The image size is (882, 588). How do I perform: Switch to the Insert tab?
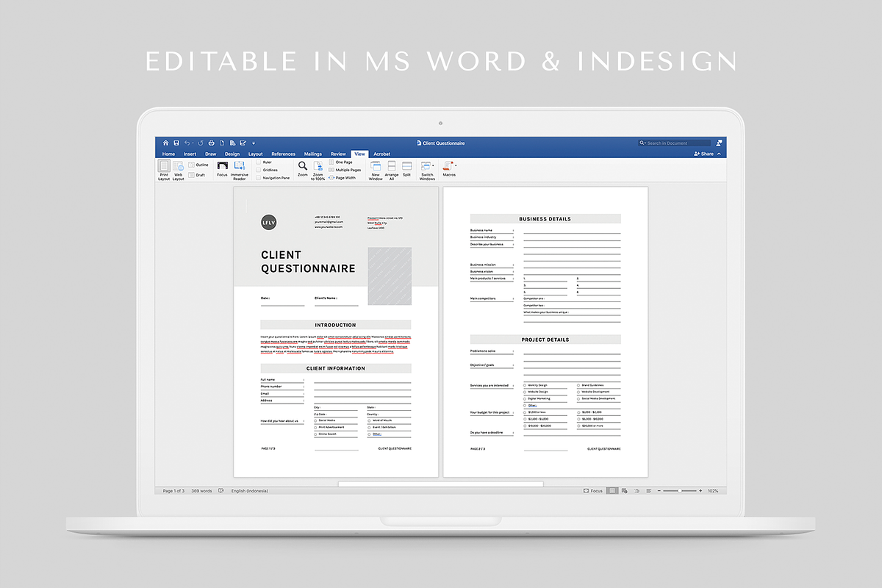190,154
